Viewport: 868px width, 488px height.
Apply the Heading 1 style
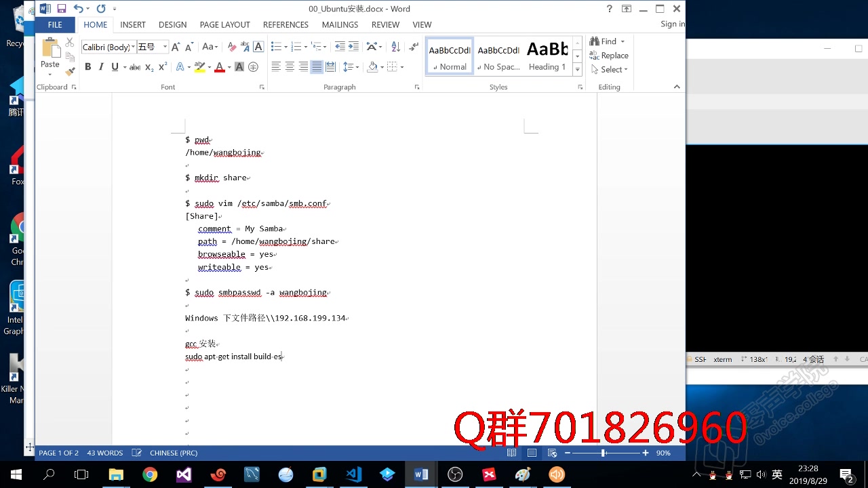pyautogui.click(x=547, y=56)
